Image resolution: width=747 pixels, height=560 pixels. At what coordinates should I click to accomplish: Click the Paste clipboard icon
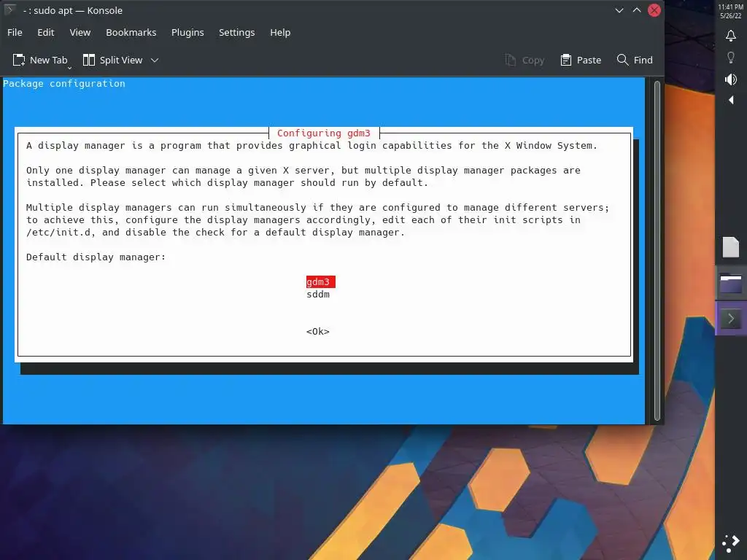565,60
